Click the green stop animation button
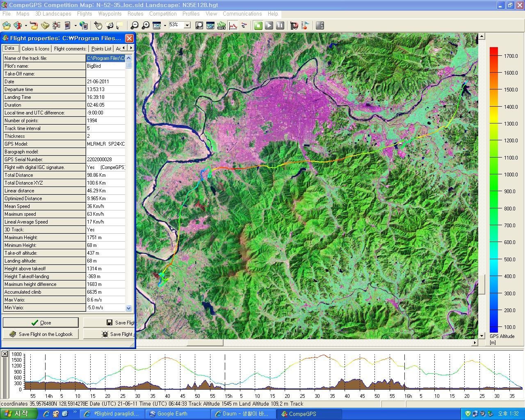The image size is (525, 420). click(x=258, y=25)
